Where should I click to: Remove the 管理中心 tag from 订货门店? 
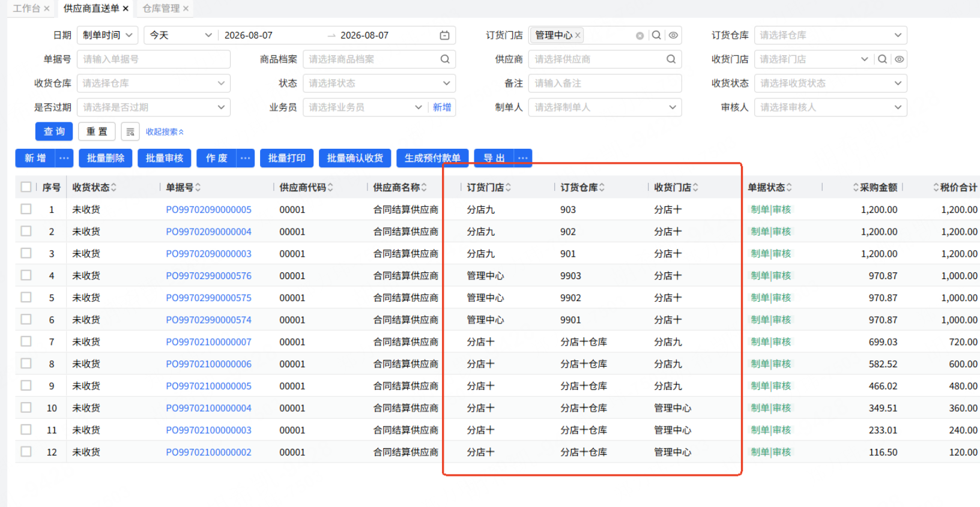pyautogui.click(x=578, y=35)
